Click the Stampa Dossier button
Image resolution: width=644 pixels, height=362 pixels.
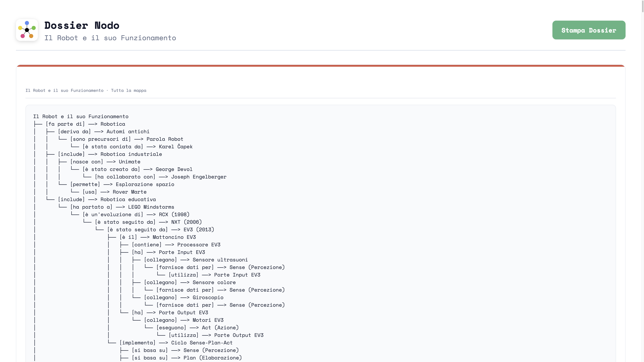(x=589, y=30)
